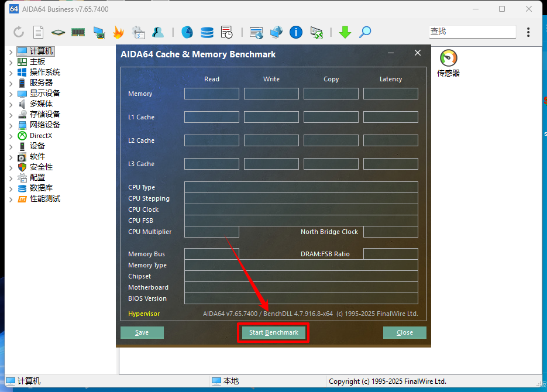Click the CPU chip toolbar icon
This screenshot has width=547, height=392.
click(58, 32)
